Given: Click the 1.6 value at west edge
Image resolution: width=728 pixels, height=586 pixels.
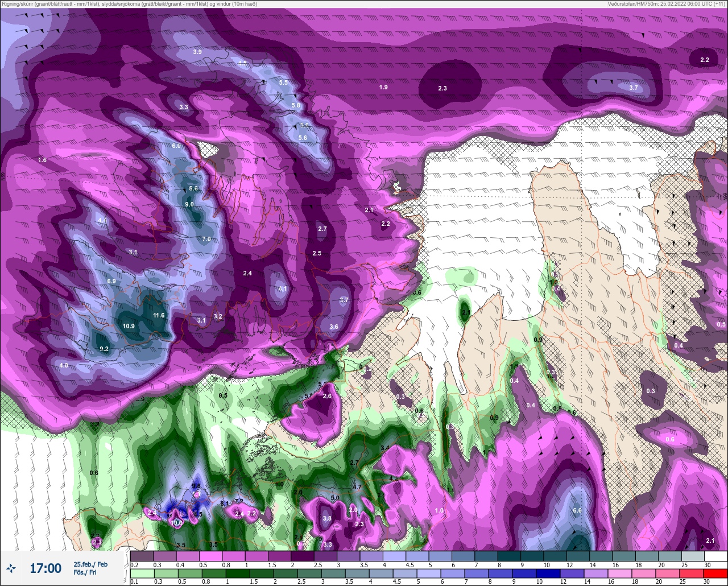Looking at the screenshot, I should (42, 160).
